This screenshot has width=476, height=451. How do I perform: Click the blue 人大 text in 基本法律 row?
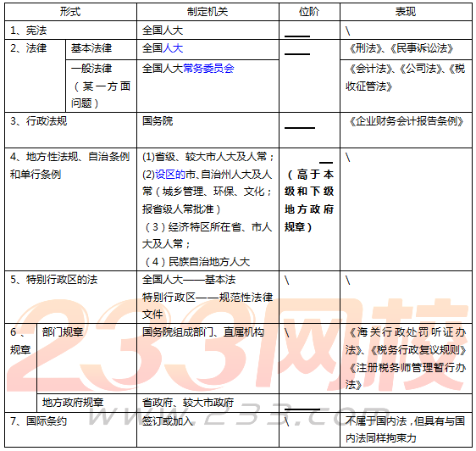coord(173,48)
